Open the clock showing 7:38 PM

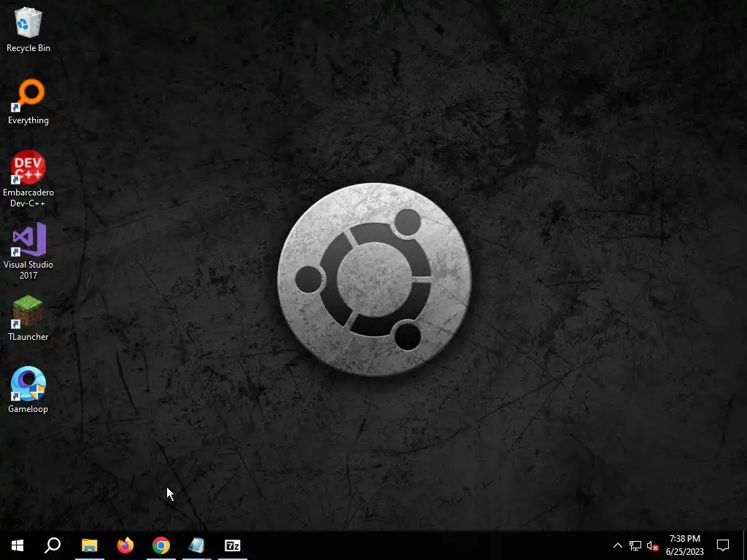(684, 545)
